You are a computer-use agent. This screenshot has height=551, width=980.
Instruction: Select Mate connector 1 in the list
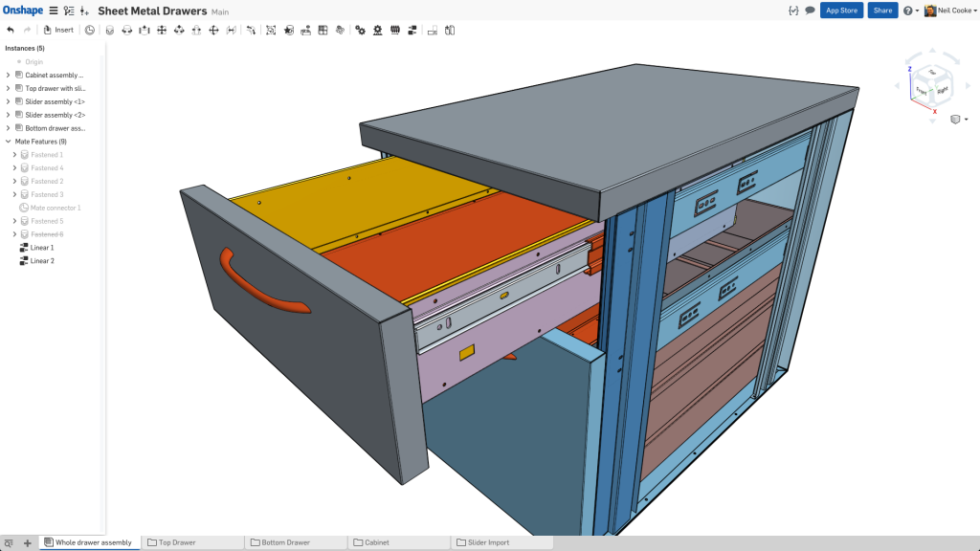(55, 208)
